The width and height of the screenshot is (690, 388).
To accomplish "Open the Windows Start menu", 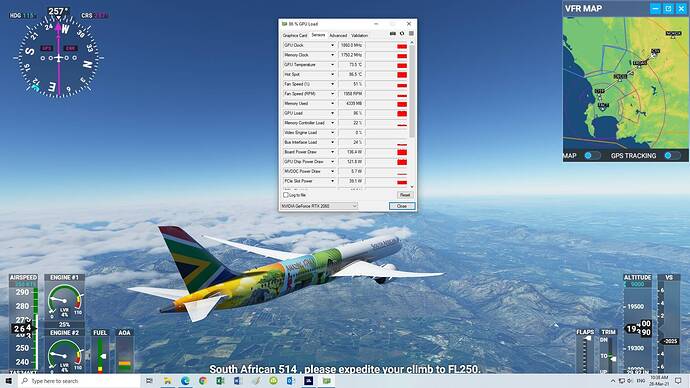I will (x=8, y=381).
